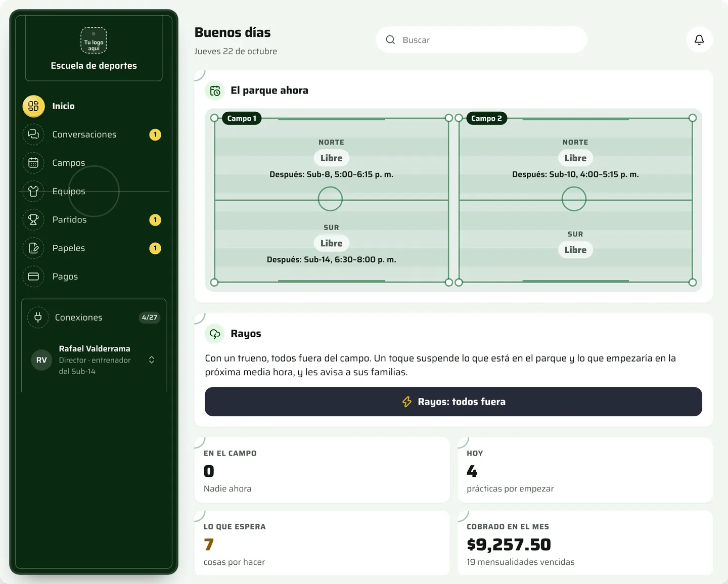728x584 pixels.
Task: Open notifications bell
Action: pyautogui.click(x=699, y=40)
